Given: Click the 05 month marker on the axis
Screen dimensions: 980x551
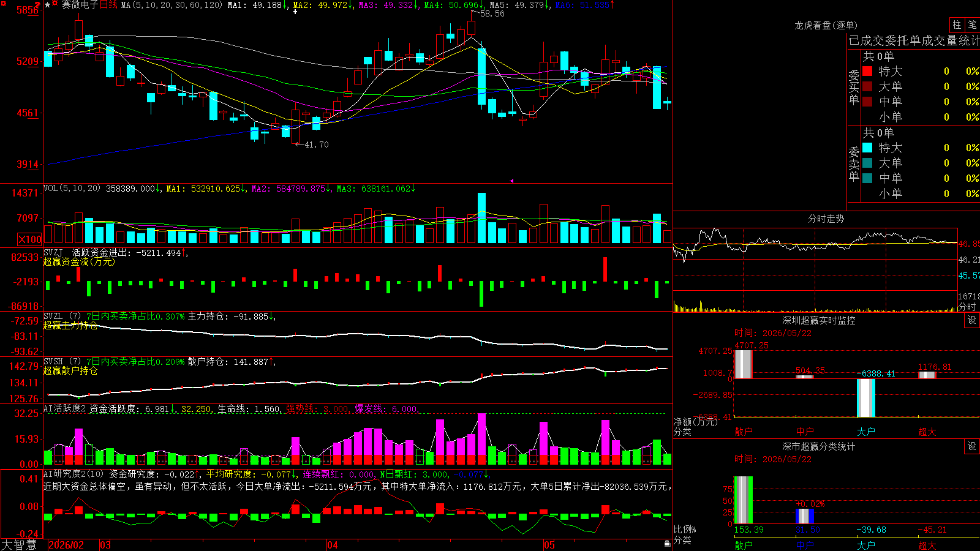Looking at the screenshot, I should (549, 545).
